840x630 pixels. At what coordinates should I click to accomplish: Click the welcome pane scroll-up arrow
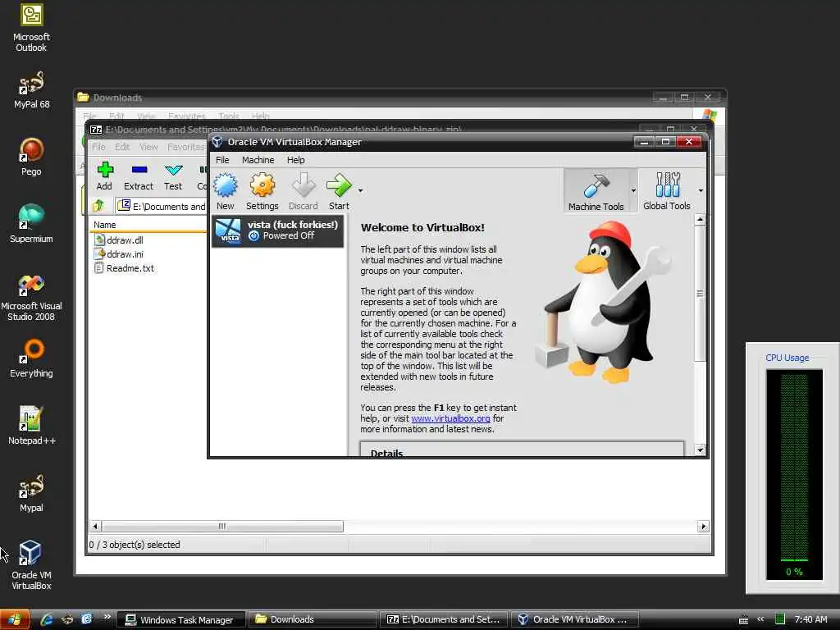700,220
